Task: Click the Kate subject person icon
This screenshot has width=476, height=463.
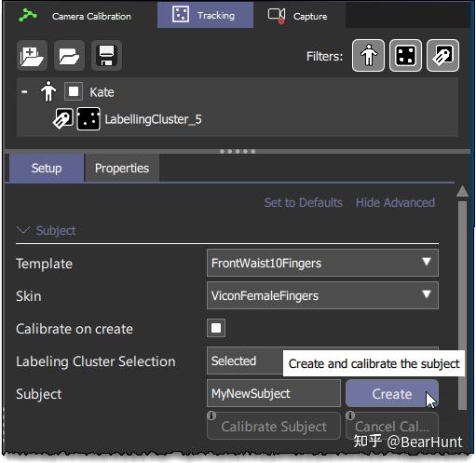Action: click(x=48, y=91)
